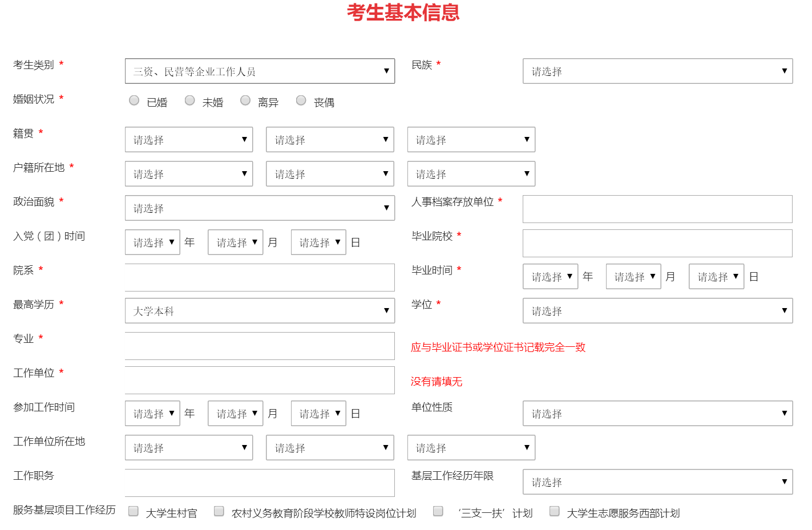Image resolution: width=812 pixels, height=530 pixels.
Task: Open the 政治面貌 dropdown
Action: (x=260, y=208)
